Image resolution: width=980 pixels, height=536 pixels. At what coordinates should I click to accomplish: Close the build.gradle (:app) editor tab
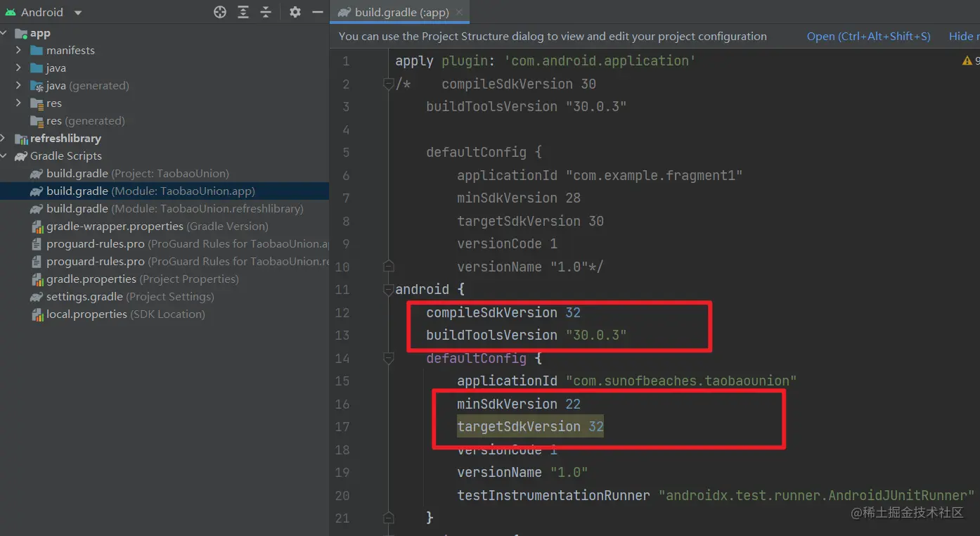click(459, 12)
